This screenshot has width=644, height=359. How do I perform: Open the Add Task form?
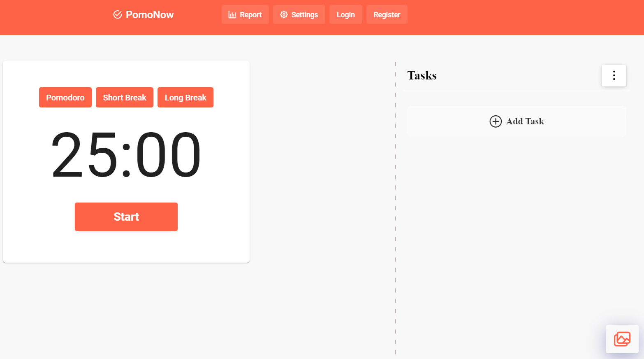point(517,121)
